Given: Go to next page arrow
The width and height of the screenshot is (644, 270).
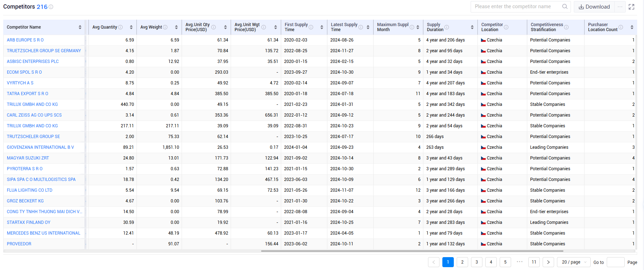Looking at the screenshot, I should [x=548, y=262].
